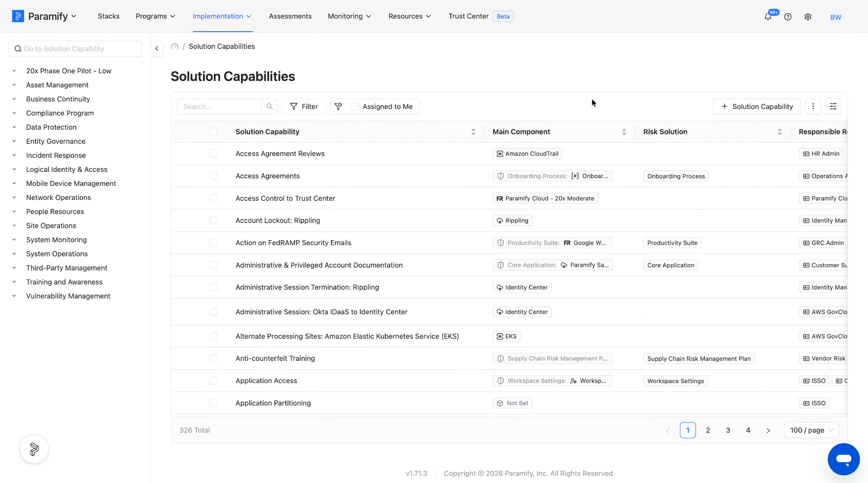Go to the Assessments tab
868x483 pixels.
click(290, 16)
